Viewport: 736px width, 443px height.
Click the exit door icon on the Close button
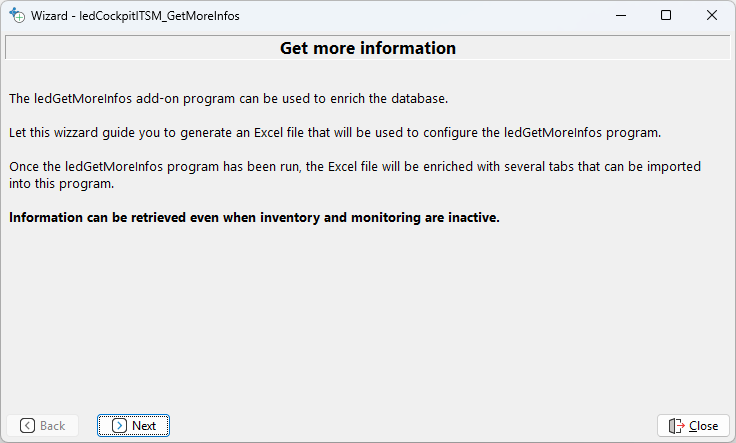677,426
